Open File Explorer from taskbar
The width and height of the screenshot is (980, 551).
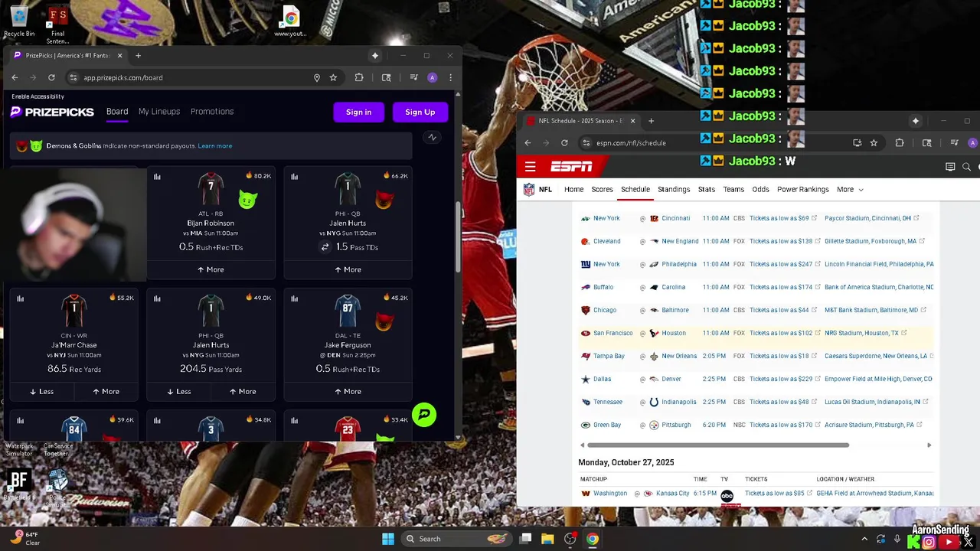pos(547,539)
